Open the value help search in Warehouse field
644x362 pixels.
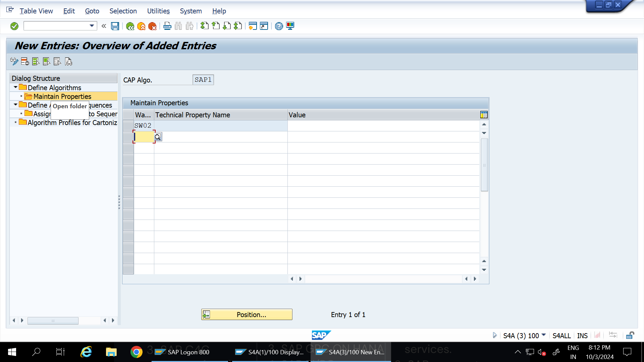pyautogui.click(x=158, y=137)
